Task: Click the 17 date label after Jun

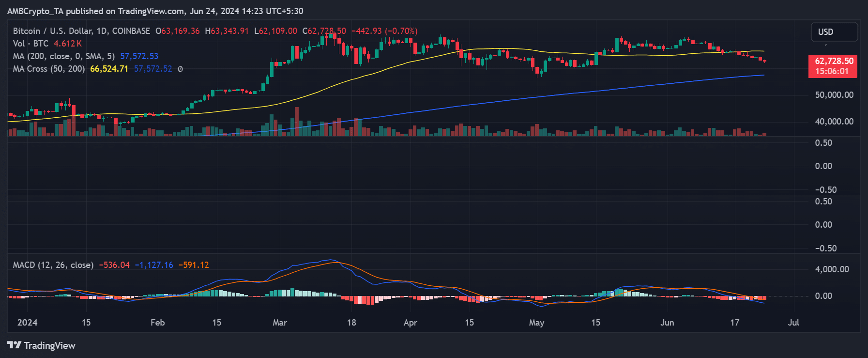Action: [x=735, y=323]
